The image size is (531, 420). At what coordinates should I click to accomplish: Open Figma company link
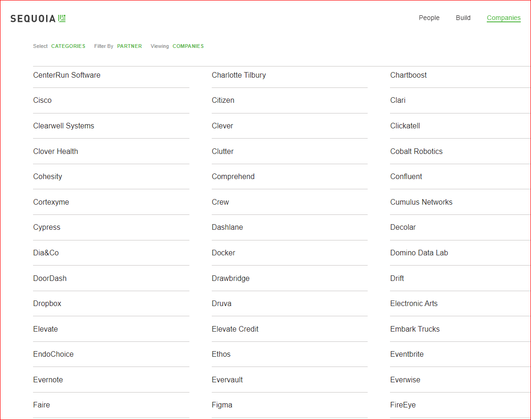[222, 405]
